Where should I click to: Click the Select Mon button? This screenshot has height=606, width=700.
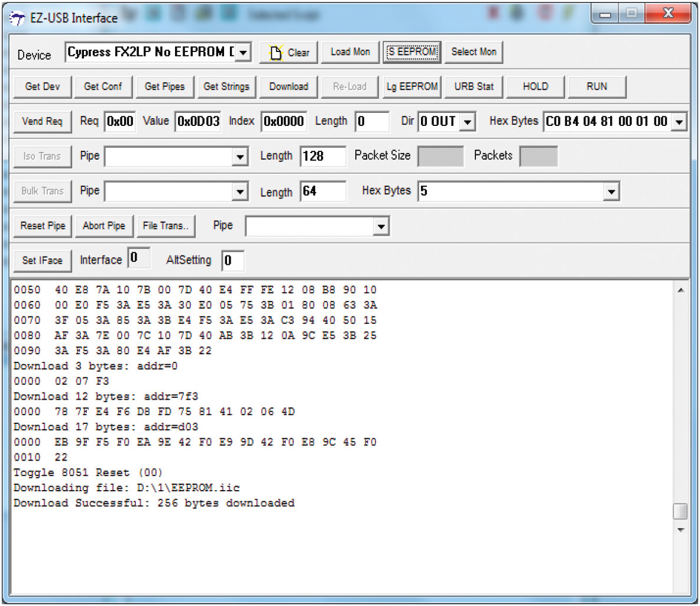(474, 52)
